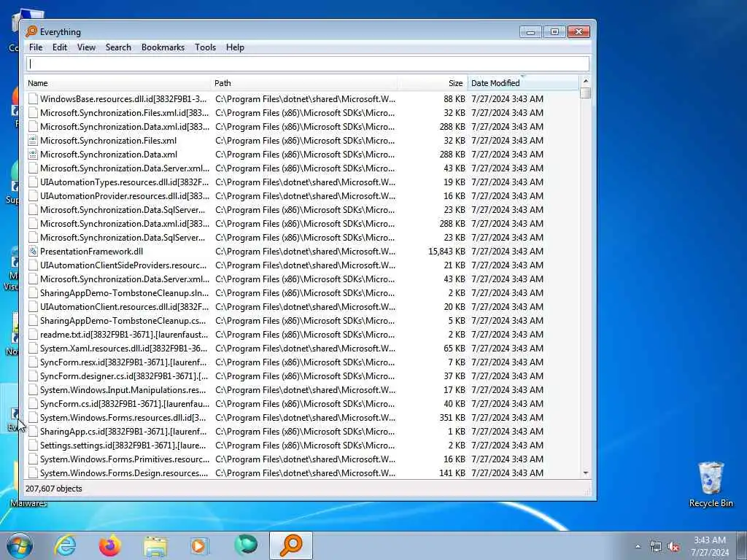The width and height of the screenshot is (747, 560).
Task: Open the Windows Start button
Action: point(20,545)
